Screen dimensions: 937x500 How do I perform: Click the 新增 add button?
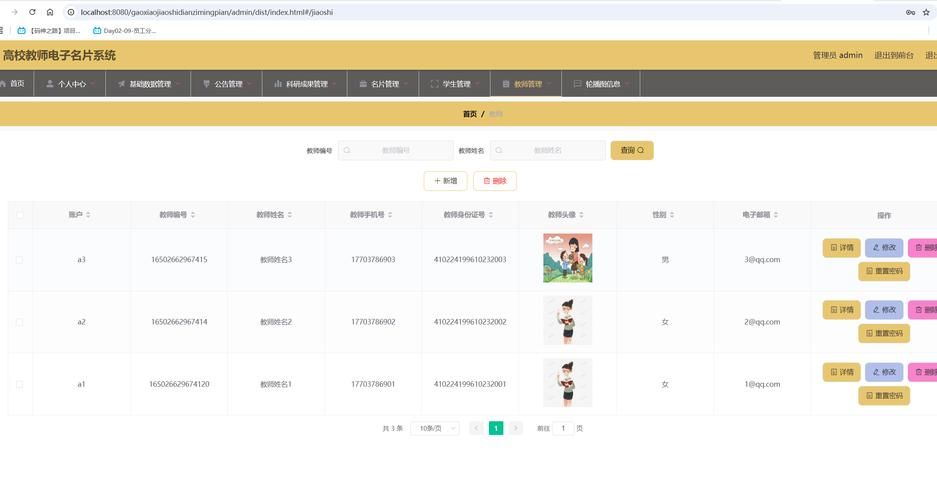pos(445,181)
